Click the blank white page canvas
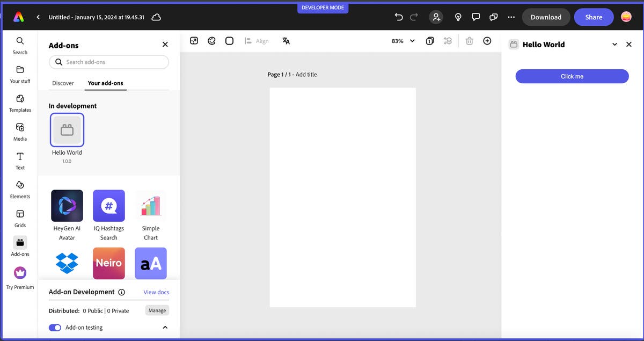 pyautogui.click(x=342, y=198)
